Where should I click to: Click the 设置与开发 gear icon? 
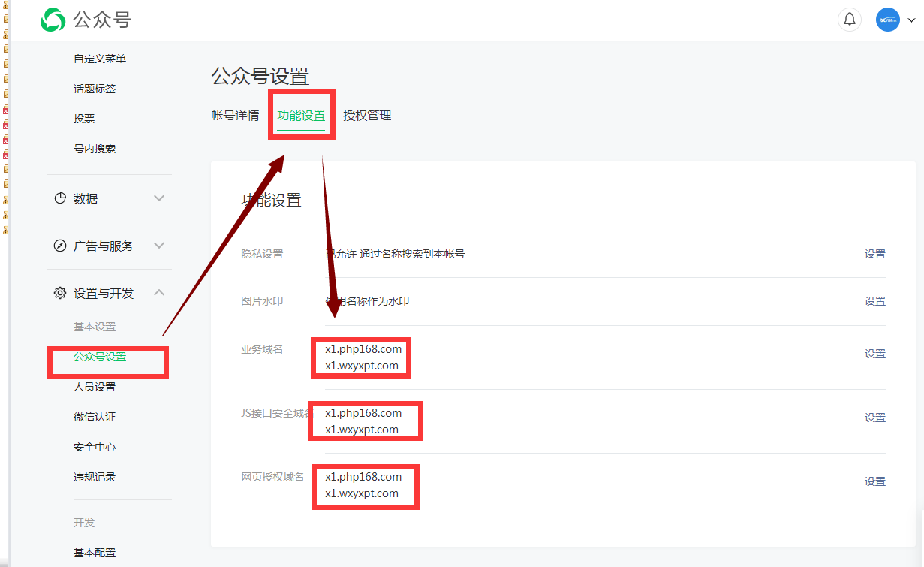point(60,293)
